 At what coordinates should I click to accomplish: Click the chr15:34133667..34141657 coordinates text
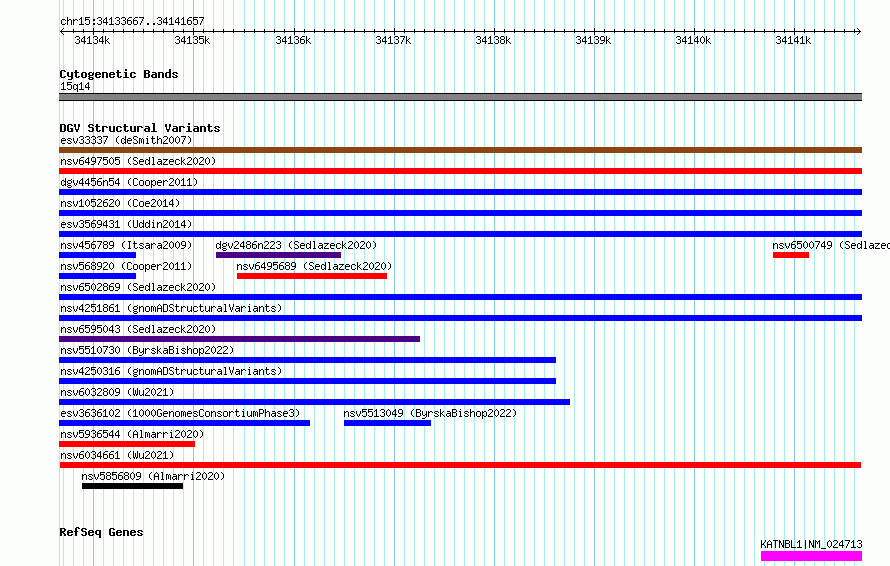point(132,22)
